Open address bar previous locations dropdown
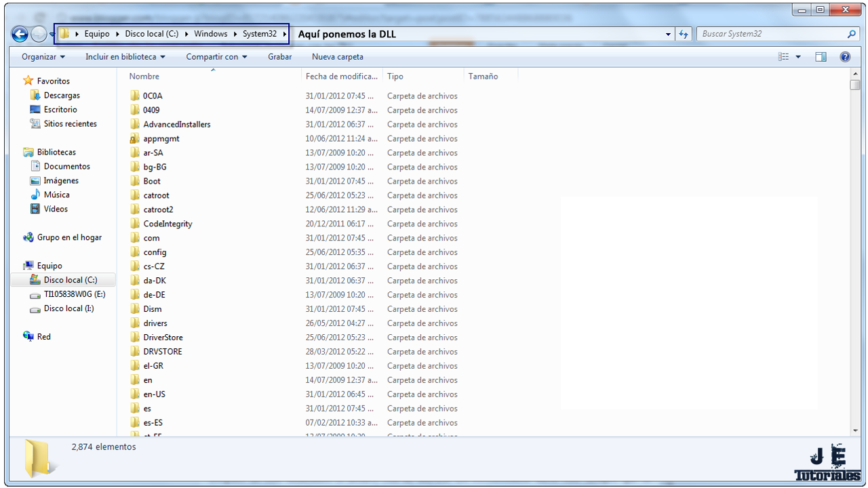Screen dimensions: 868x488 (x=668, y=34)
